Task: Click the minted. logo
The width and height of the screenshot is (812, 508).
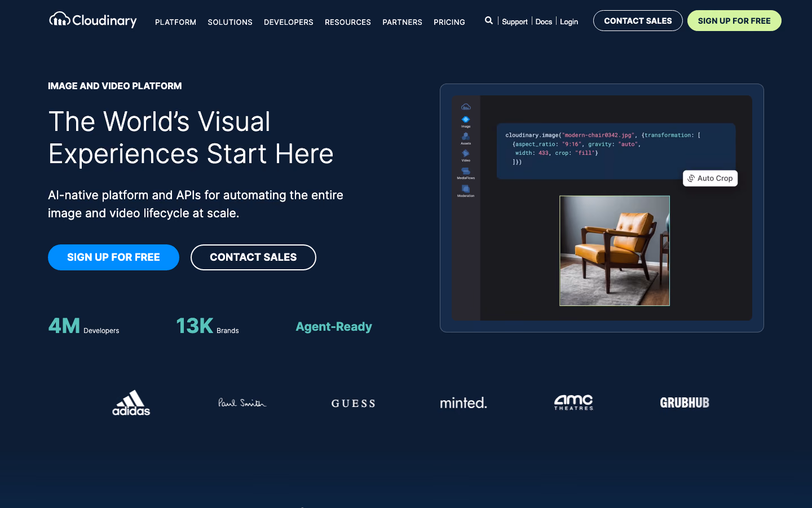Action: (x=464, y=402)
